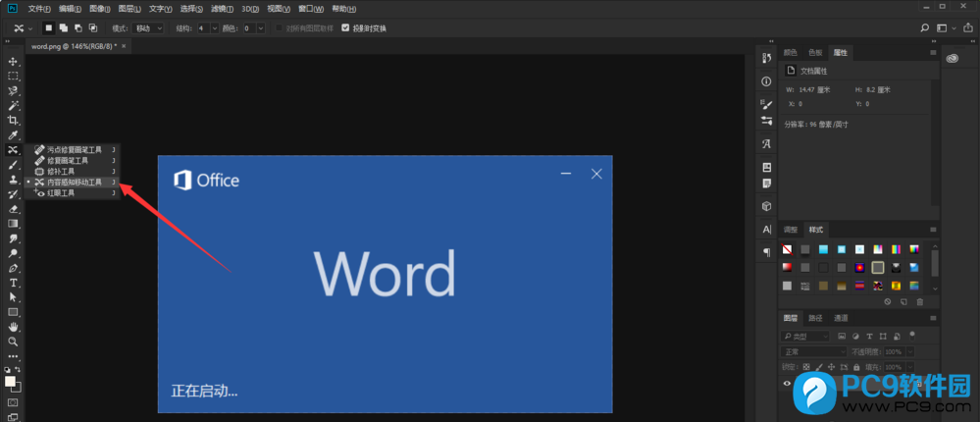The width and height of the screenshot is (980, 422).
Task: Select the Gradient tool
Action: point(13,224)
